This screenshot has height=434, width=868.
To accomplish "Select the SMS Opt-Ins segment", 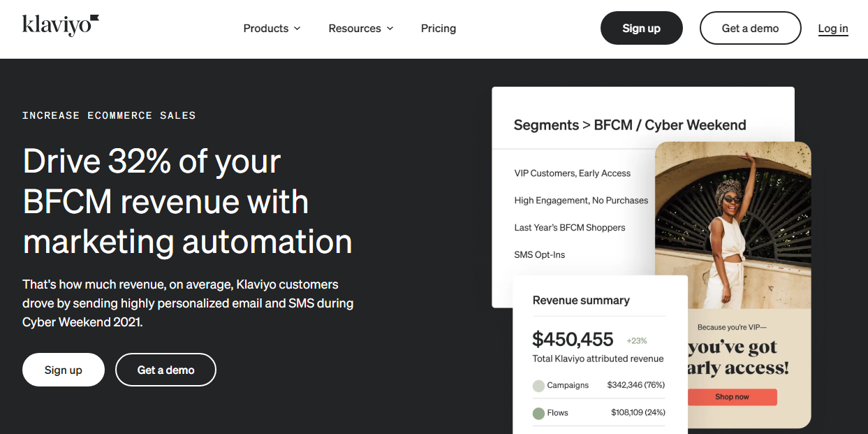I will 539,255.
